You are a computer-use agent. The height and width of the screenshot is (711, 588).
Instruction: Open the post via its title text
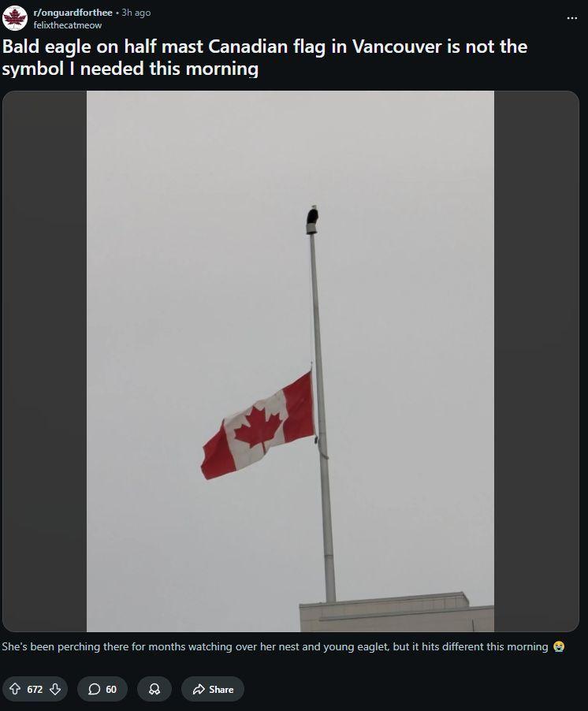tap(264, 58)
